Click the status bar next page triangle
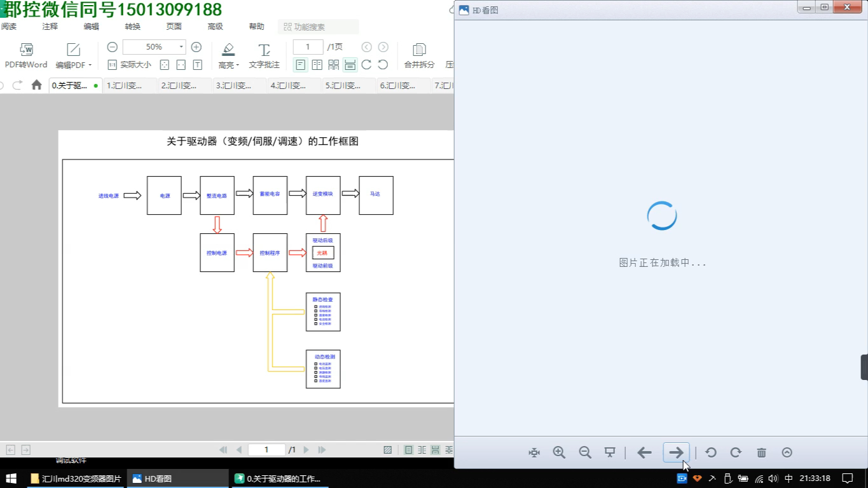 pos(307,450)
